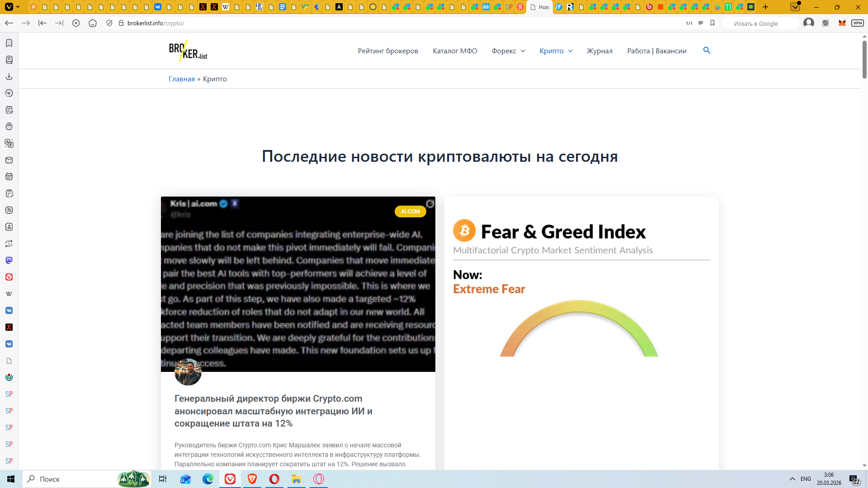The width and height of the screenshot is (868, 488).
Task: Open the Translate panel in sidebar
Action: (9, 143)
